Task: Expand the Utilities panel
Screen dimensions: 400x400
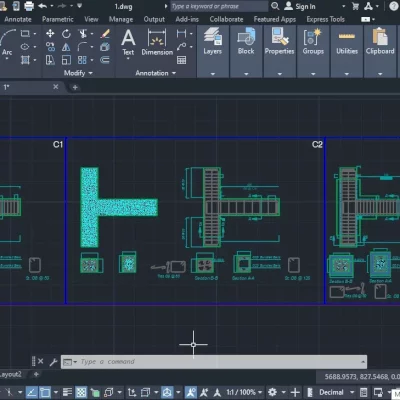Action: [347, 74]
